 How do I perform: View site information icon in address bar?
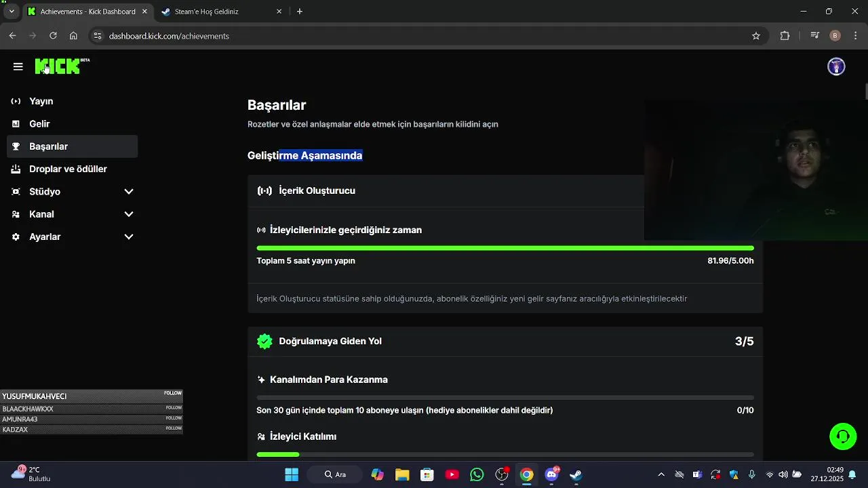98,36
